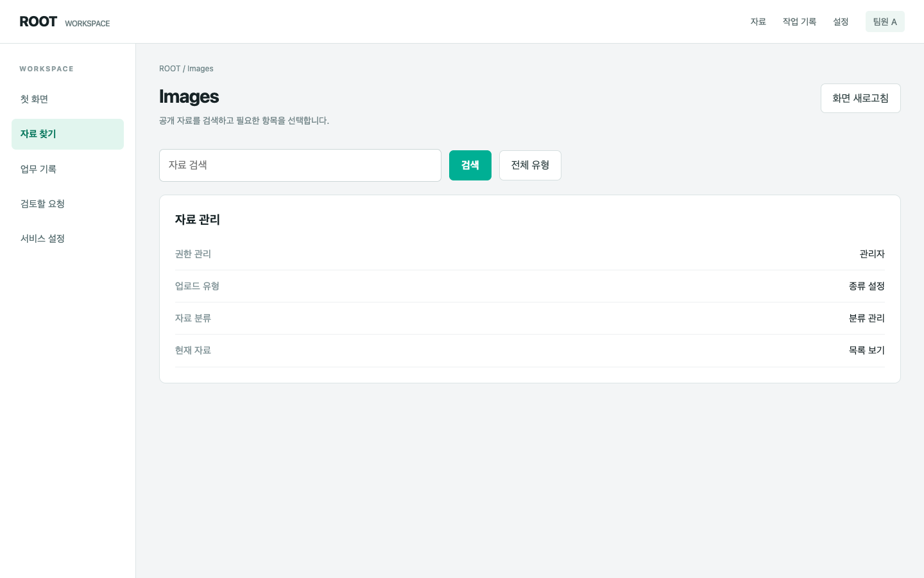Click the ROOT breadcrumb link

(x=169, y=69)
